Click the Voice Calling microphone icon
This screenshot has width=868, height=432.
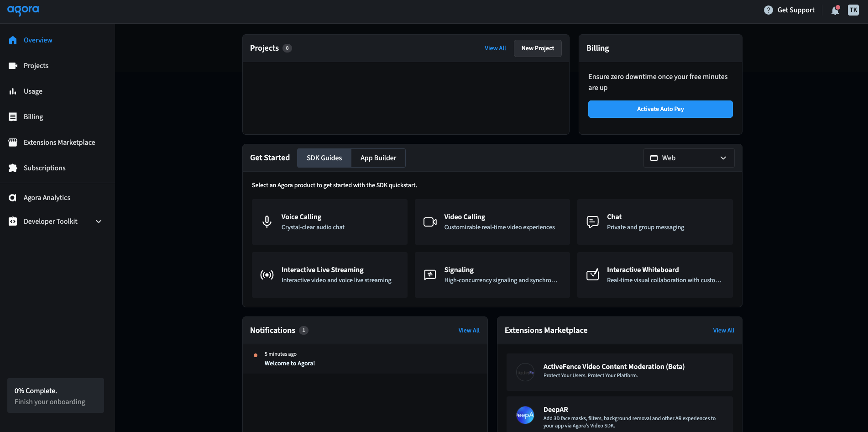(x=267, y=222)
